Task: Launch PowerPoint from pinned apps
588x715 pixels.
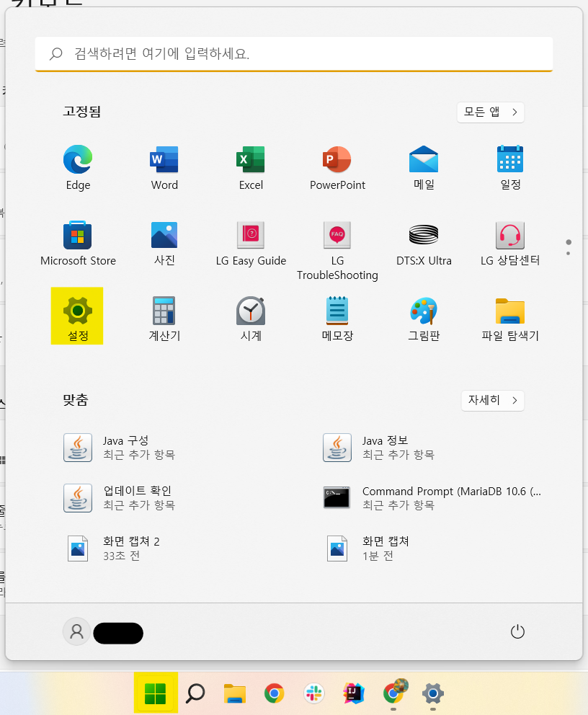Action: coord(337,167)
